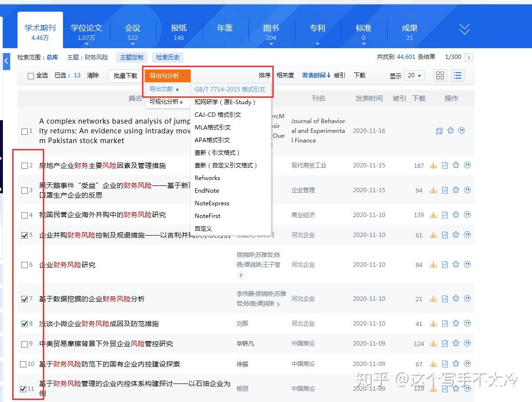The width and height of the screenshot is (532, 402).
Task: Open the copy icon for row 1 article
Action: [439, 131]
